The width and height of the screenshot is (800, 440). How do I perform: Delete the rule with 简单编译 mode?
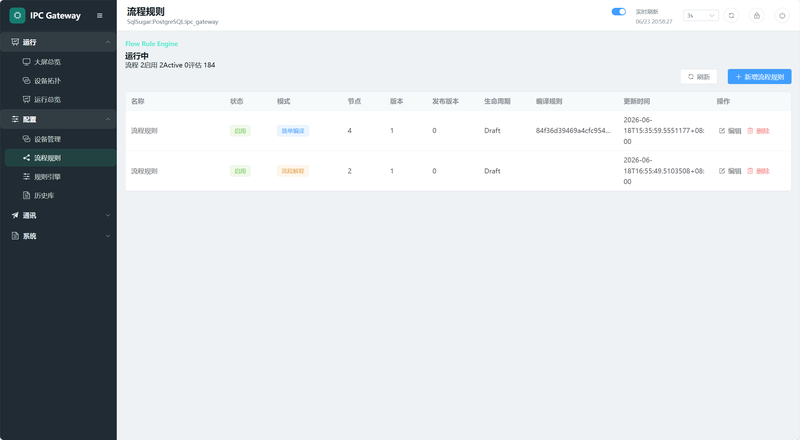pos(758,131)
